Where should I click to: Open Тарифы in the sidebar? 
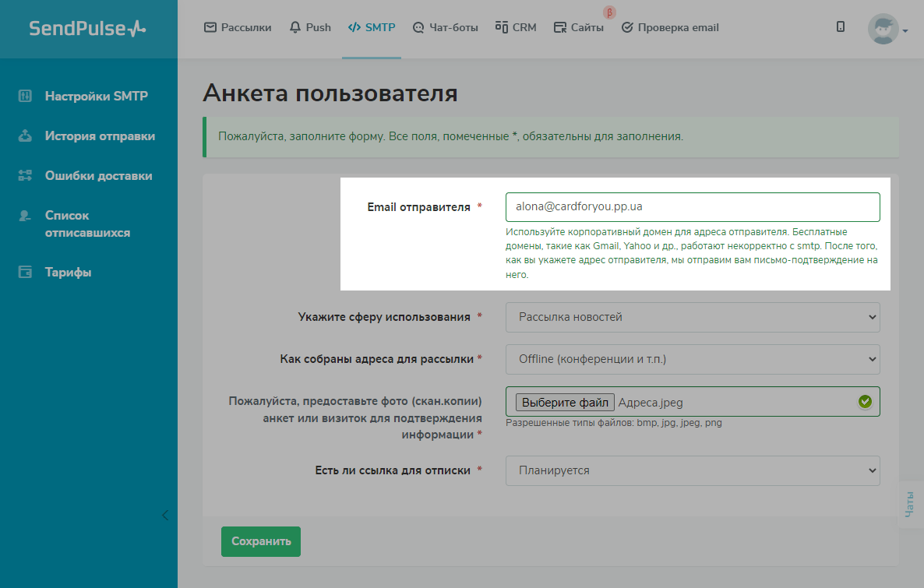tap(69, 273)
